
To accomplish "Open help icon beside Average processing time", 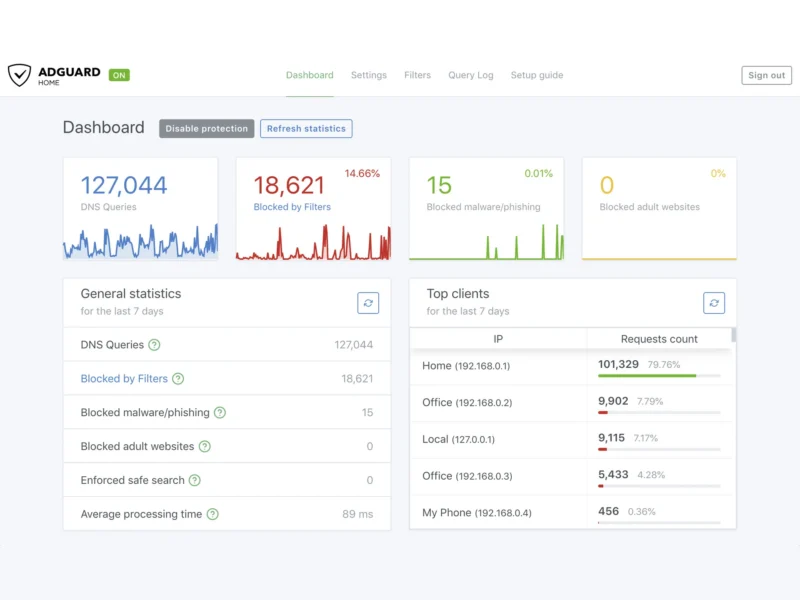I will [213, 514].
